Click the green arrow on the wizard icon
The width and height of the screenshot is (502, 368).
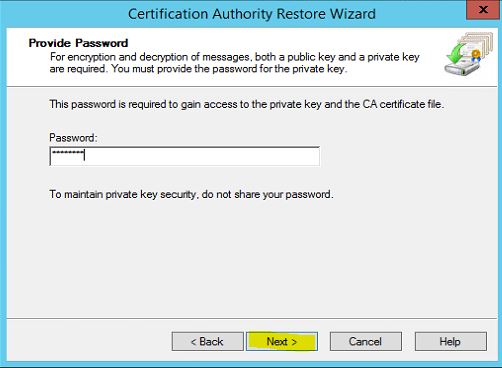pos(455,54)
